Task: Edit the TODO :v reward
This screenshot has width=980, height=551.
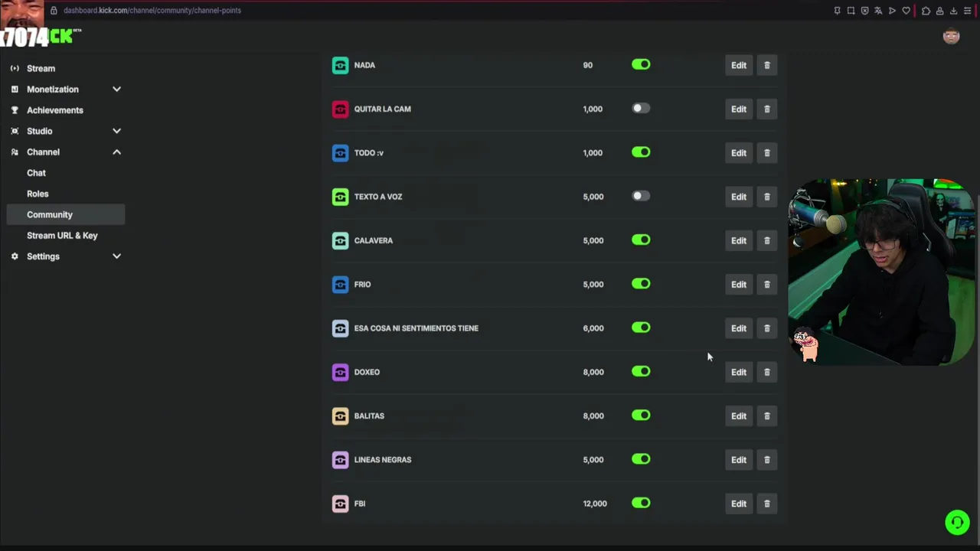Action: pos(738,153)
